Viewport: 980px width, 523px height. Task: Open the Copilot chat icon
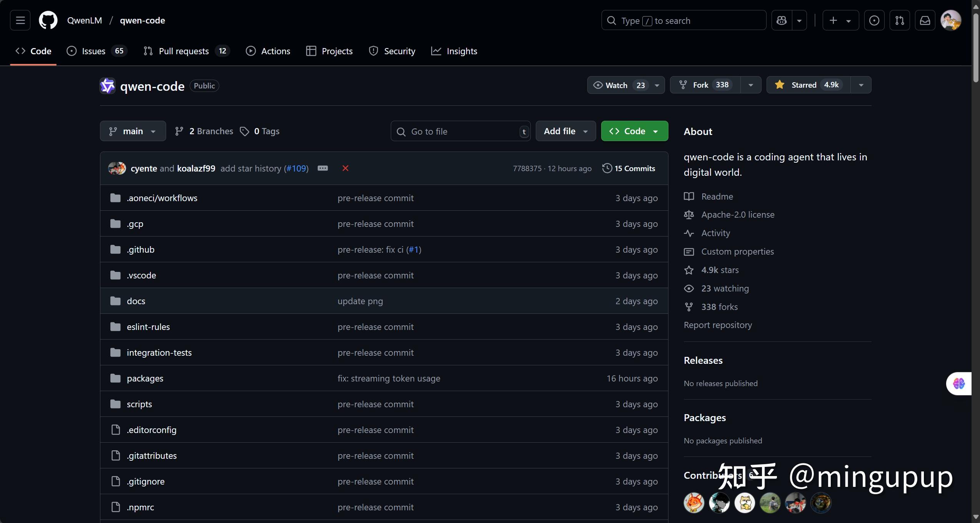coord(782,20)
